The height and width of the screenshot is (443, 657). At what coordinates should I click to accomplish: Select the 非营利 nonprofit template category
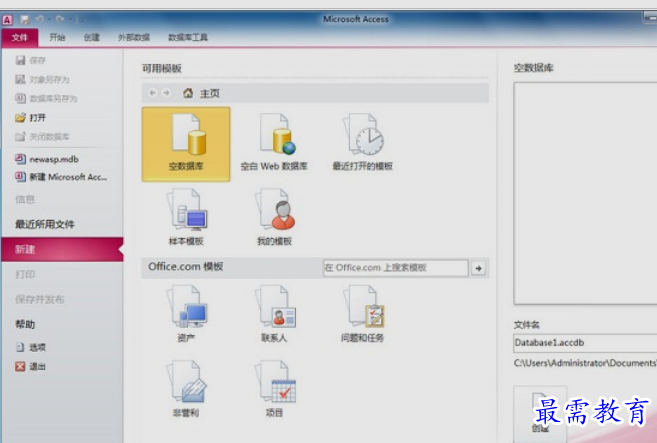186,389
